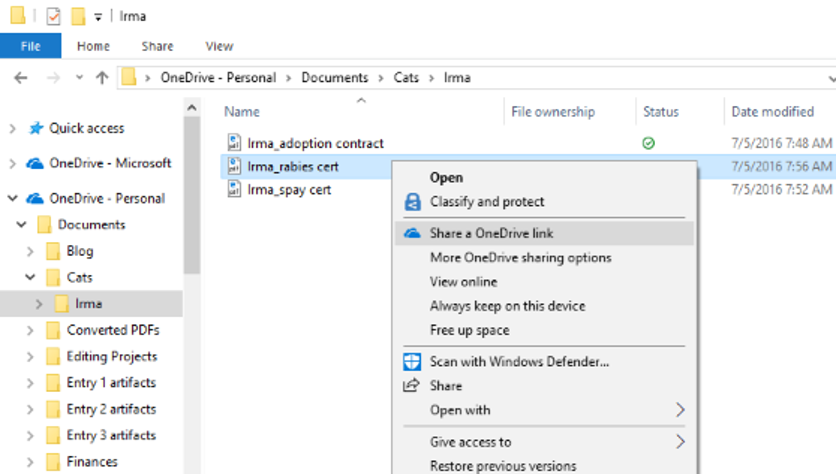836x474 pixels.
Task: Expand the Converted PDFs folder node
Action: pyautogui.click(x=30, y=331)
